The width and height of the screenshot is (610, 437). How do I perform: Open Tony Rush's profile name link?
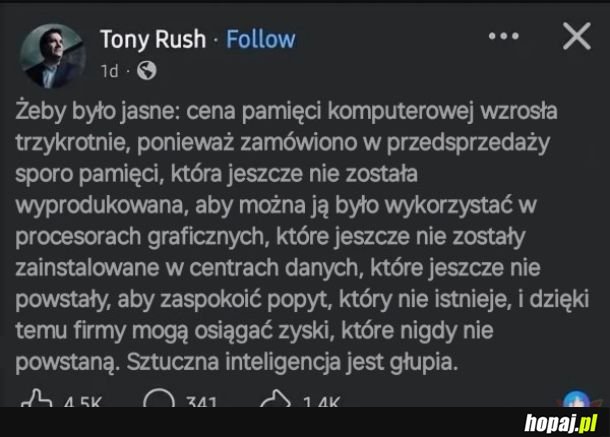[x=152, y=39]
